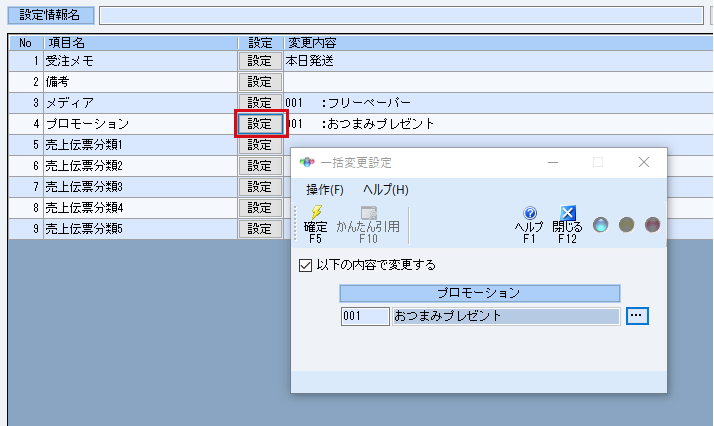Click 設定 button for 売上伝票分類3 row
Image resolution: width=714 pixels, height=426 pixels.
click(260, 187)
